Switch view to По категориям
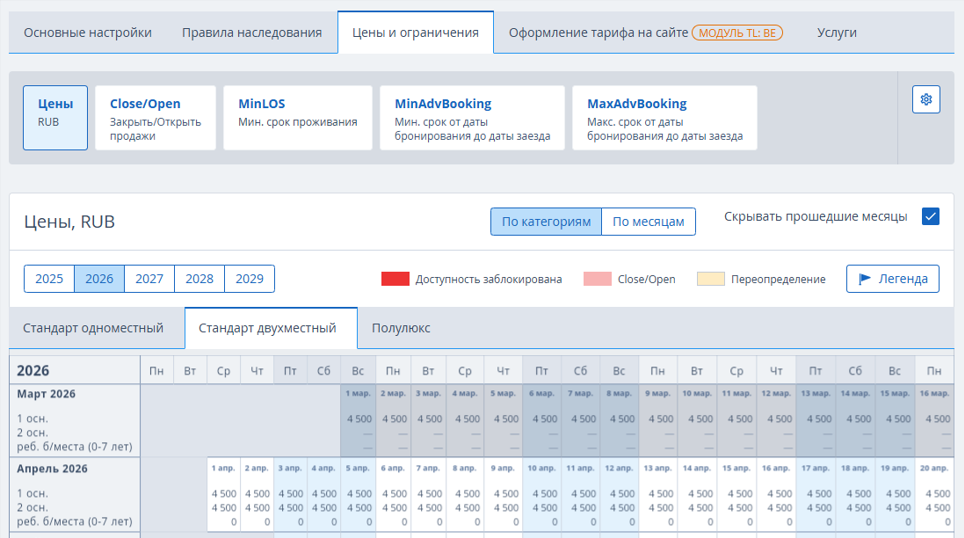964x538 pixels. pyautogui.click(x=546, y=222)
